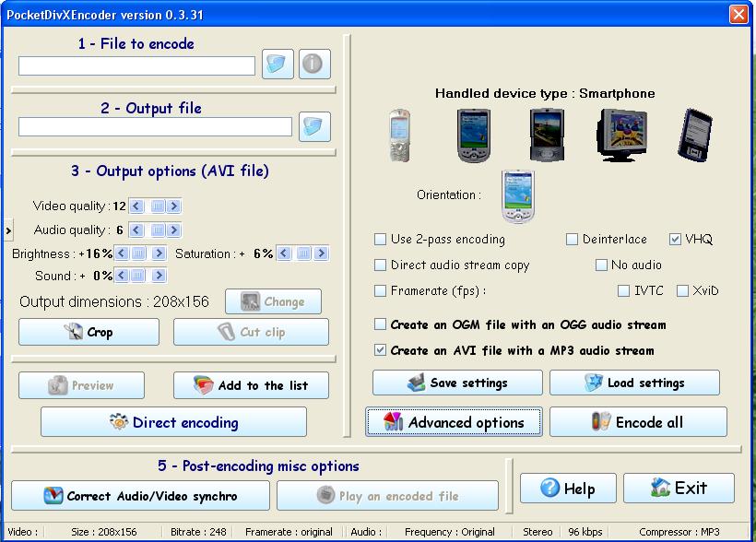Select the Pocket PC device icon
Screen dimensions: 756x542
pyautogui.click(x=474, y=135)
